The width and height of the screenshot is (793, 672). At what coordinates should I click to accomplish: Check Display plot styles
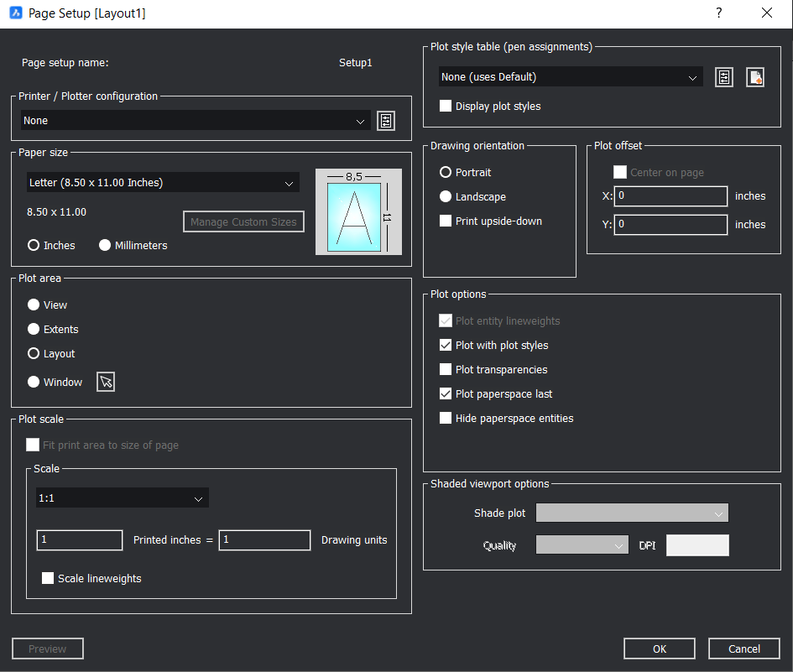[x=445, y=106]
